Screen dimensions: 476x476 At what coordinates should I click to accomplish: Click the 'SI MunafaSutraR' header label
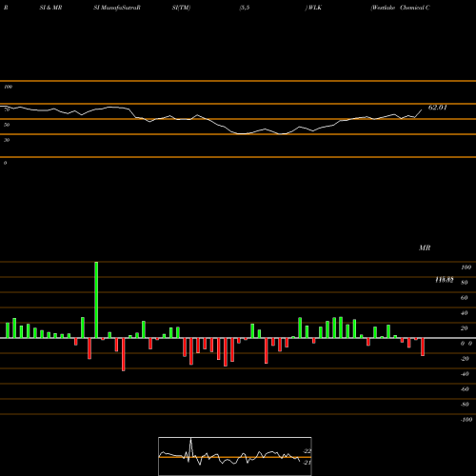click(117, 8)
